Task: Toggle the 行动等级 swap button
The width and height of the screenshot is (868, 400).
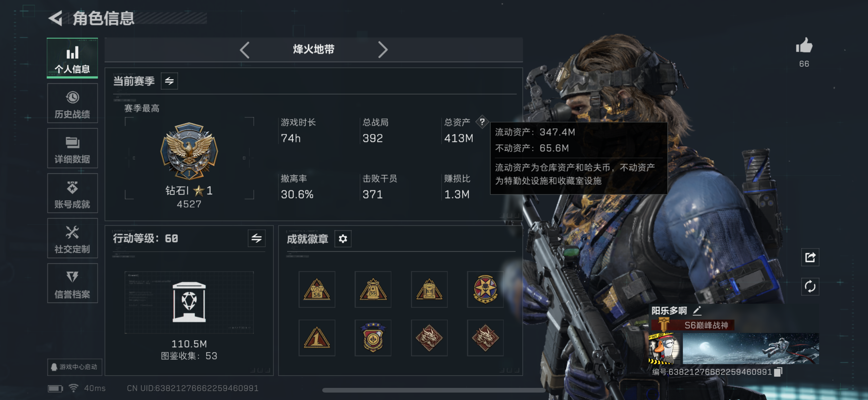Action: [256, 238]
